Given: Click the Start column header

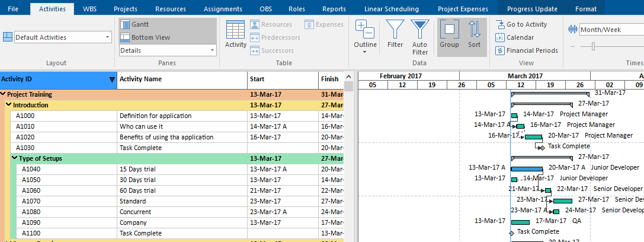Looking at the screenshot, I should pyautogui.click(x=283, y=79).
